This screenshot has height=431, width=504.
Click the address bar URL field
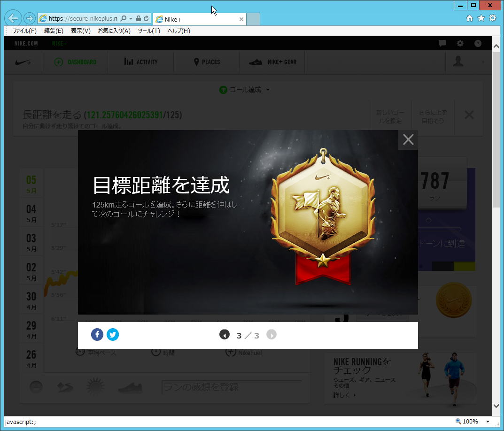click(83, 19)
